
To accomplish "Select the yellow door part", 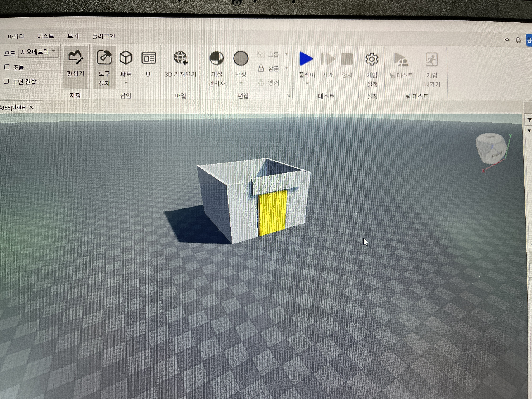I will pyautogui.click(x=272, y=213).
